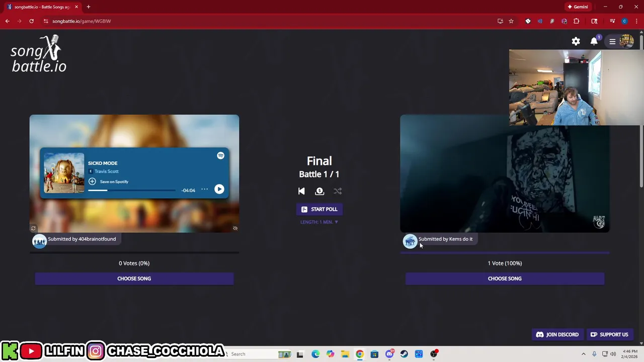Viewport: 644px width, 362px height.
Task: Start the poll
Action: (319, 209)
